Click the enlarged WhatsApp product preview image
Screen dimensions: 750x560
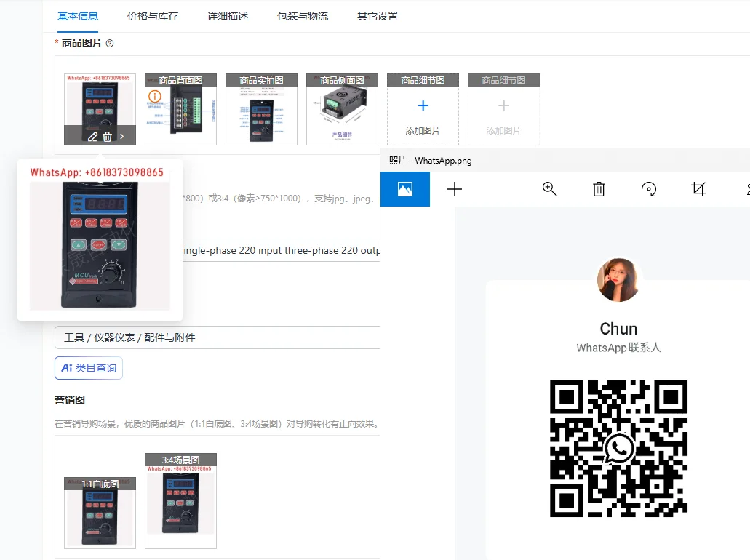click(100, 239)
